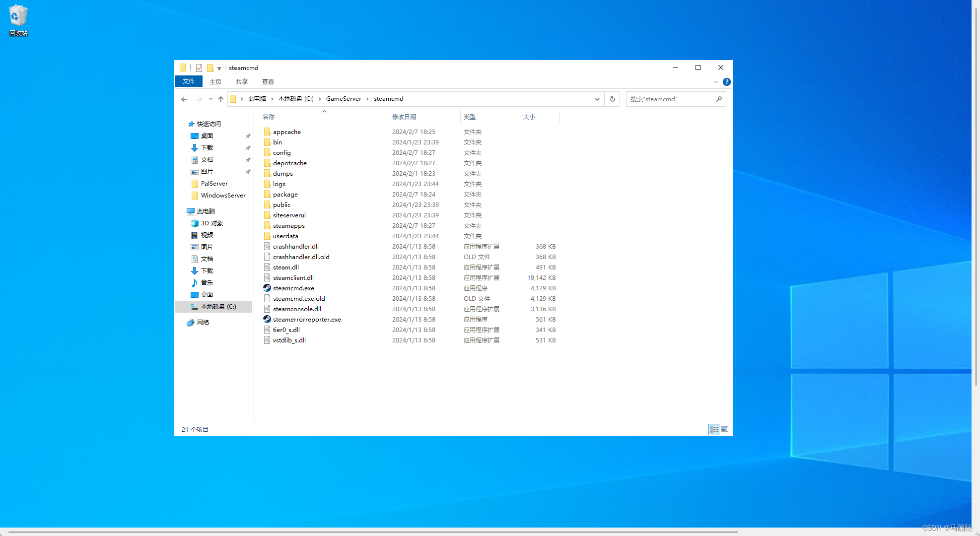This screenshot has width=980, height=536.
Task: Select steam.dll file icon
Action: 267,267
